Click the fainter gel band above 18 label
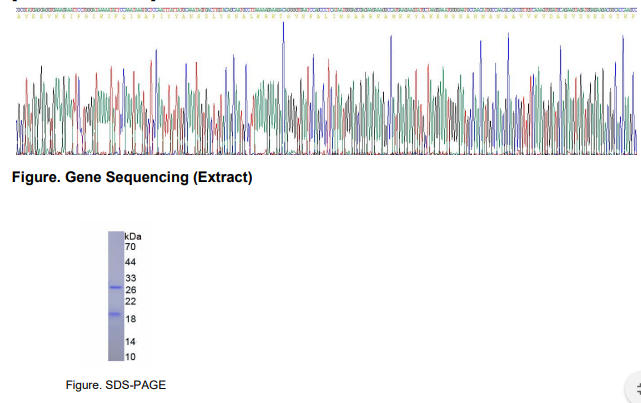 coord(115,314)
